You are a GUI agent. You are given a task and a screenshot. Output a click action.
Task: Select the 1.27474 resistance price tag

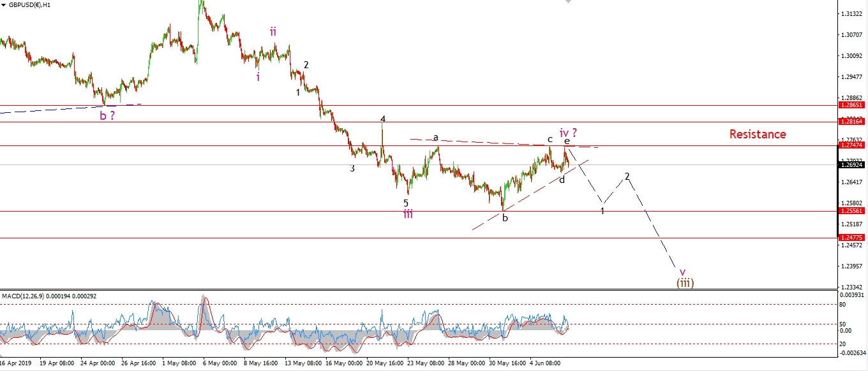tap(851, 145)
